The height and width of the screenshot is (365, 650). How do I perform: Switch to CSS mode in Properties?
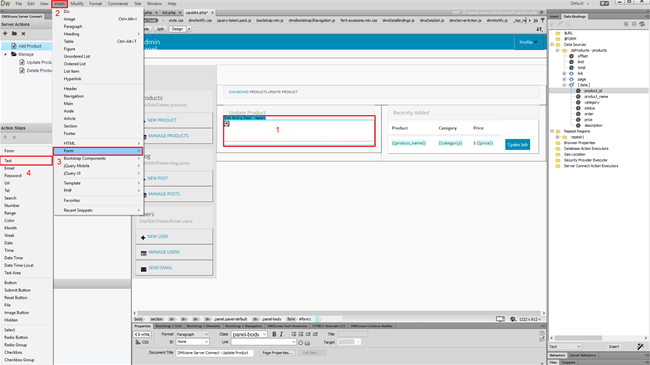pyautogui.click(x=142, y=342)
